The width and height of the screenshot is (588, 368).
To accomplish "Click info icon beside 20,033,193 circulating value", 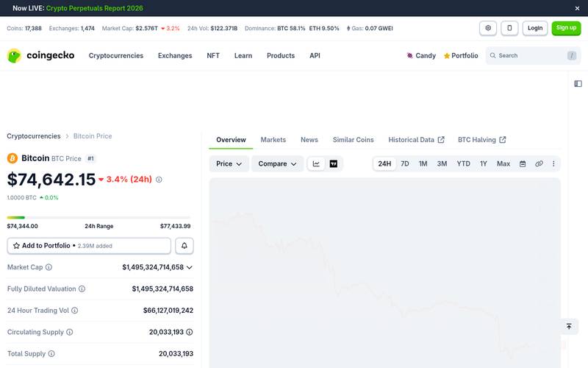I will (190, 332).
